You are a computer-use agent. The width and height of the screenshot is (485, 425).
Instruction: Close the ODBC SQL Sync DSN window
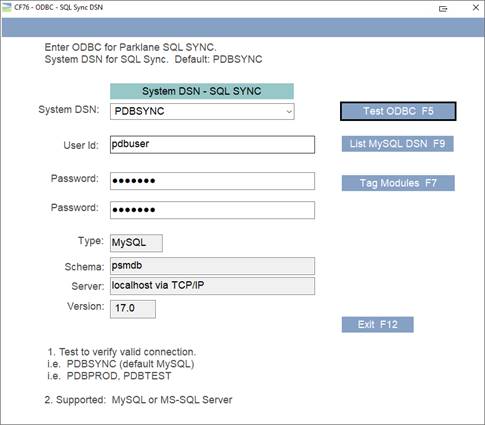pos(476,7)
